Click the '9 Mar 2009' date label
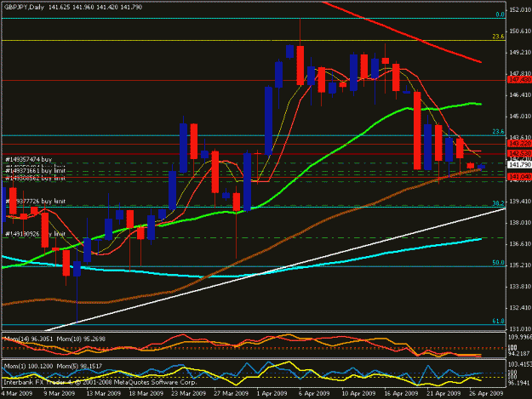The height and width of the screenshot is (399, 532). tap(60, 393)
